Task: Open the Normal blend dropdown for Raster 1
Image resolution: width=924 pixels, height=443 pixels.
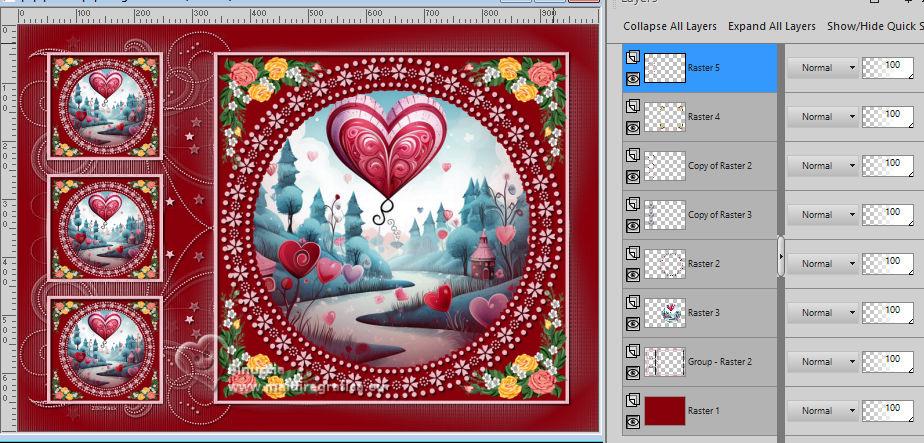Action: 823,410
